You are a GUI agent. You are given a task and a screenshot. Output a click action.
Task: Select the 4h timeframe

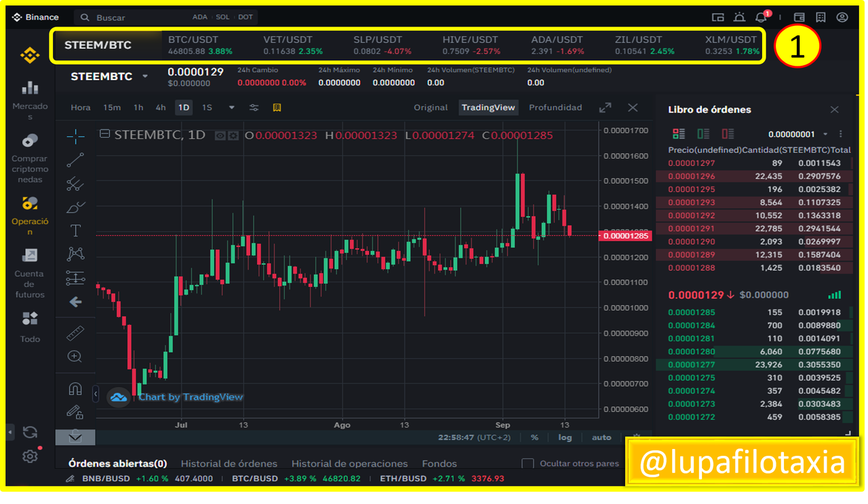click(x=161, y=108)
